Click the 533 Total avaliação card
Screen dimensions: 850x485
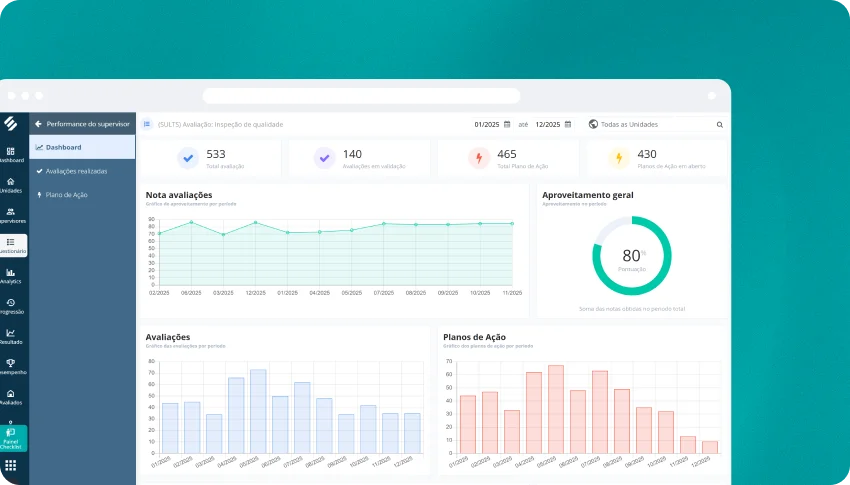click(x=210, y=158)
